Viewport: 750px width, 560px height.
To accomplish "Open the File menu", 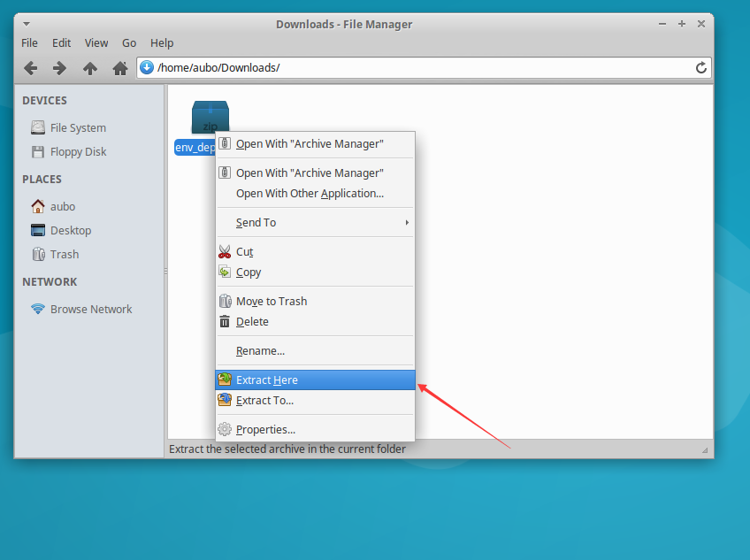I will (x=29, y=43).
